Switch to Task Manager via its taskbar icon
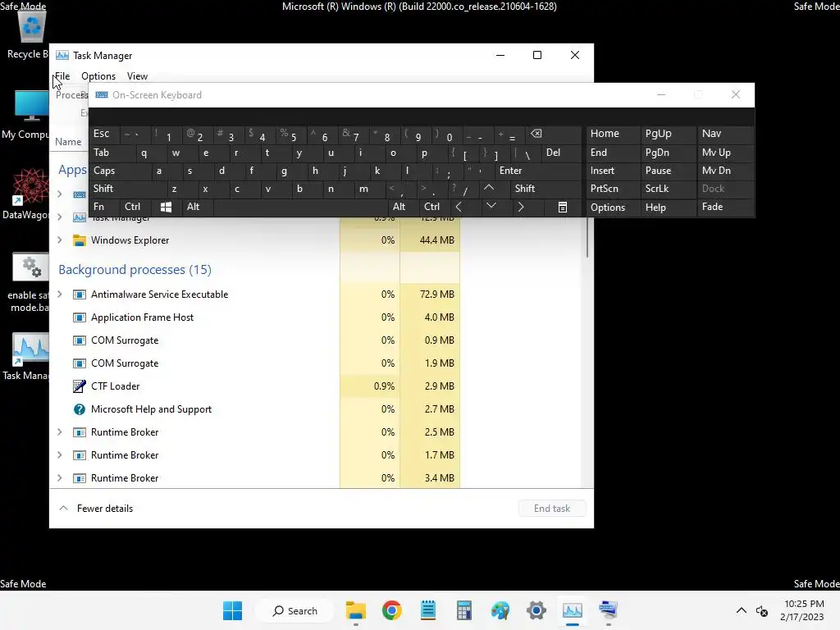 point(572,610)
